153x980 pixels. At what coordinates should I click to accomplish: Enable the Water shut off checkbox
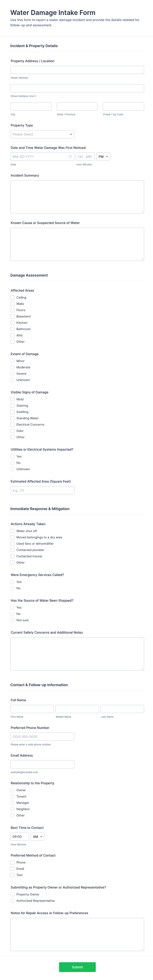[12, 531]
